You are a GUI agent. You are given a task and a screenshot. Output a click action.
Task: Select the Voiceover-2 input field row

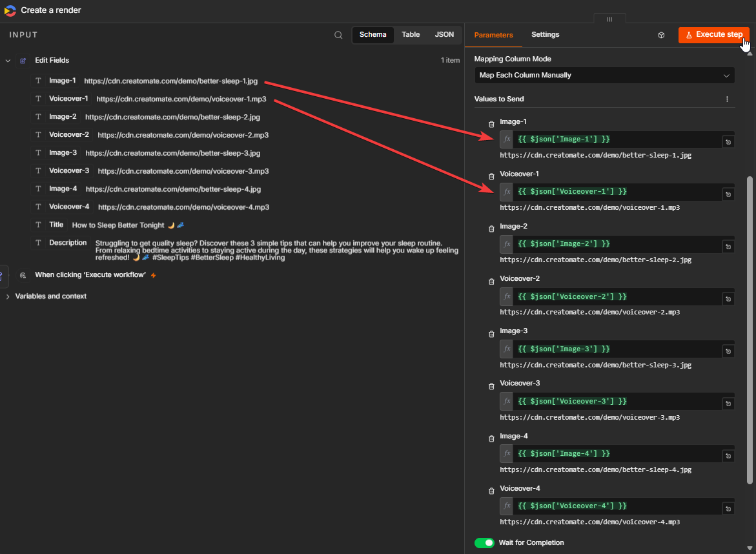(151, 135)
